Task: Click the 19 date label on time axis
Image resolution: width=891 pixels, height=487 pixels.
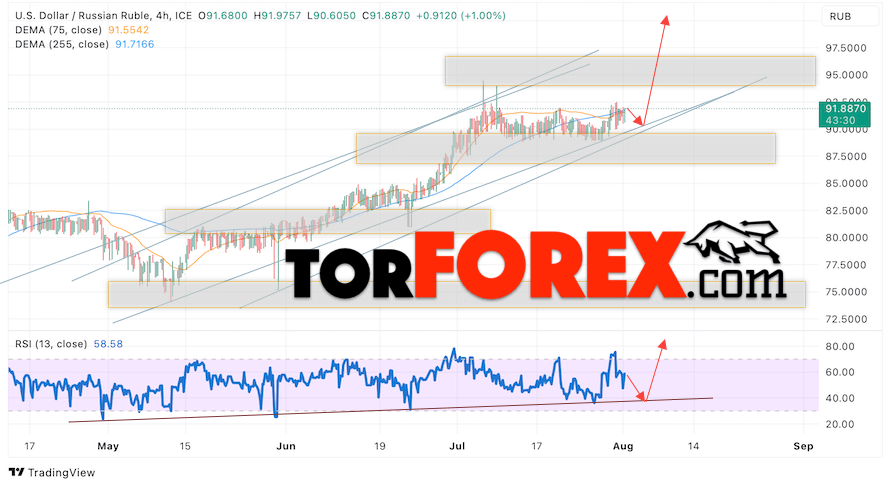Action: click(x=380, y=446)
